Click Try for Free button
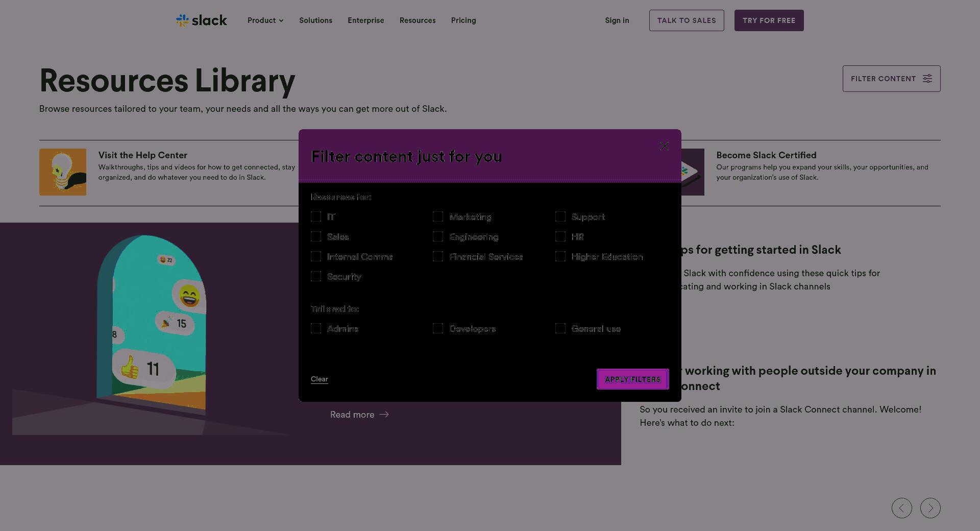Image resolution: width=980 pixels, height=531 pixels. coord(769,20)
